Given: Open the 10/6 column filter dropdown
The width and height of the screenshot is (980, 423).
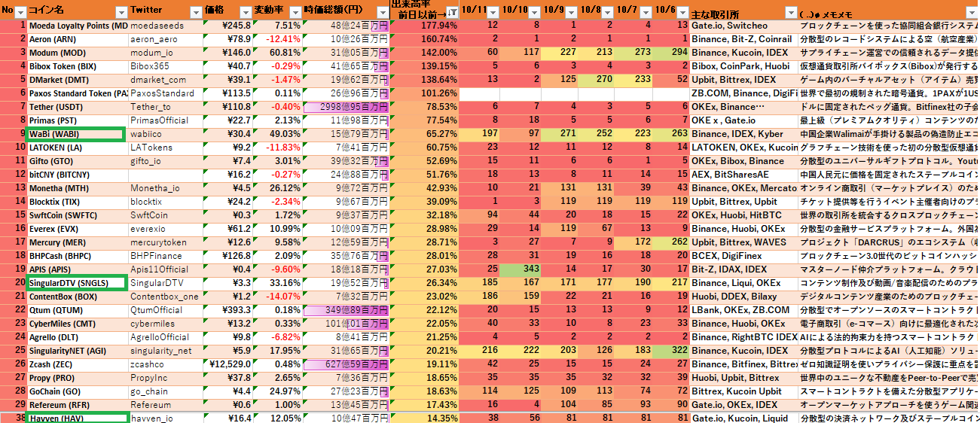Looking at the screenshot, I should (x=683, y=13).
